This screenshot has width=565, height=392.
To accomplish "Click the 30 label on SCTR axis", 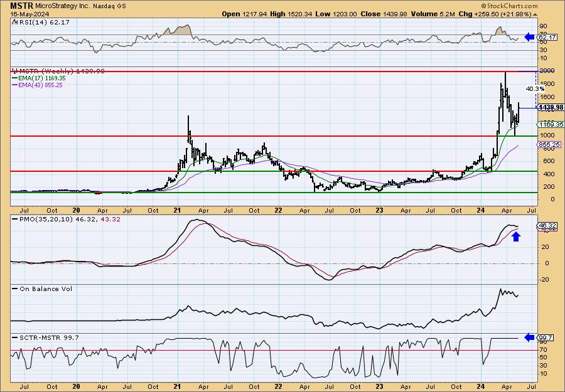I will (x=543, y=366).
